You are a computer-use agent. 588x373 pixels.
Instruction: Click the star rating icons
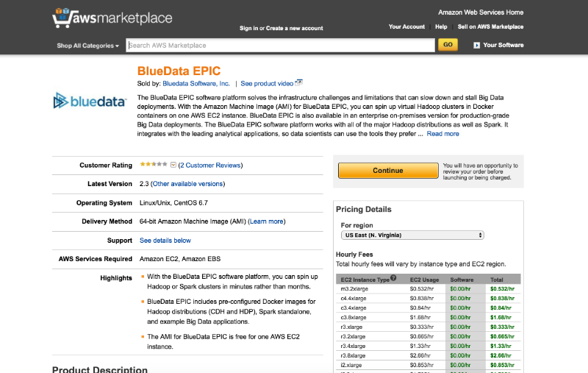(154, 164)
